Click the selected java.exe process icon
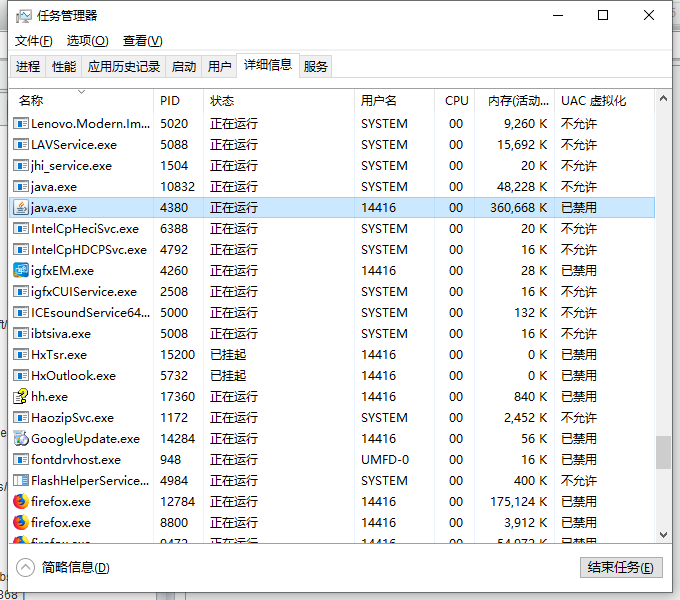680x600 pixels. coord(21,208)
